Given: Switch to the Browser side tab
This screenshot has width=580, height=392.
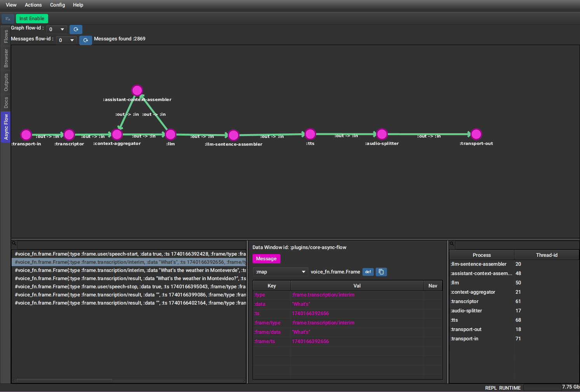Looking at the screenshot, I should coord(6,58).
